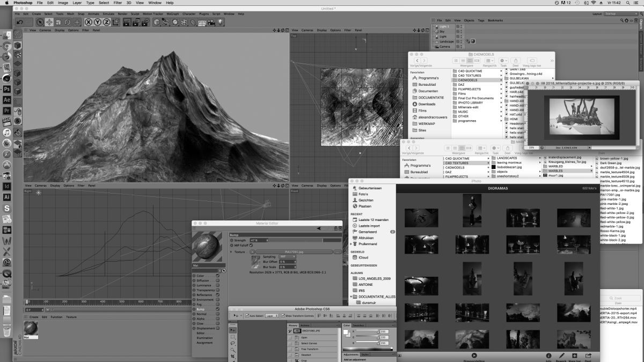Enable the Luminance channel checkbox
The height and width of the screenshot is (362, 644).
coord(218,285)
